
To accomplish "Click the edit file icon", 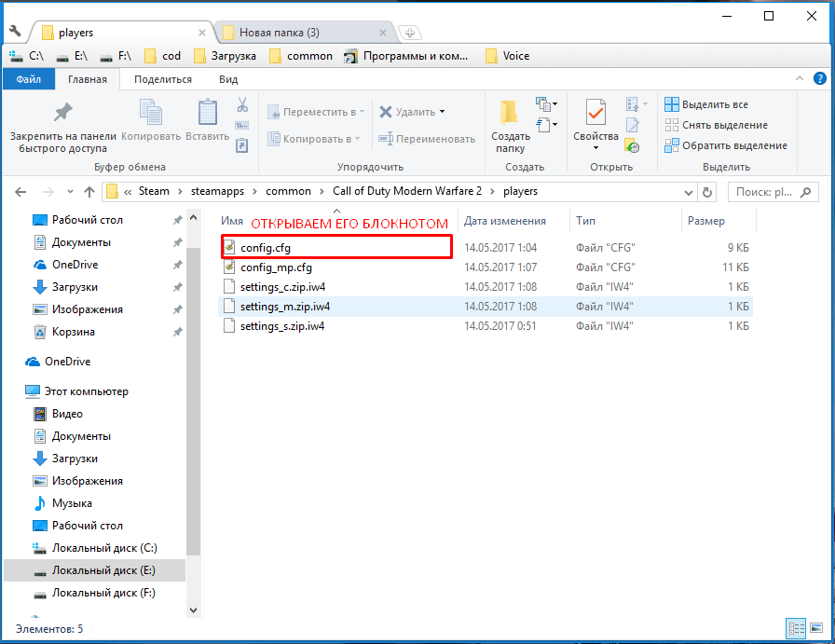I will click(x=633, y=125).
